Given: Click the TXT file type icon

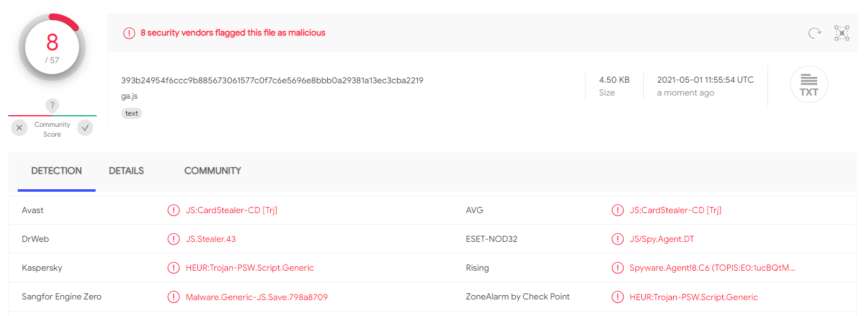Looking at the screenshot, I should 809,84.
